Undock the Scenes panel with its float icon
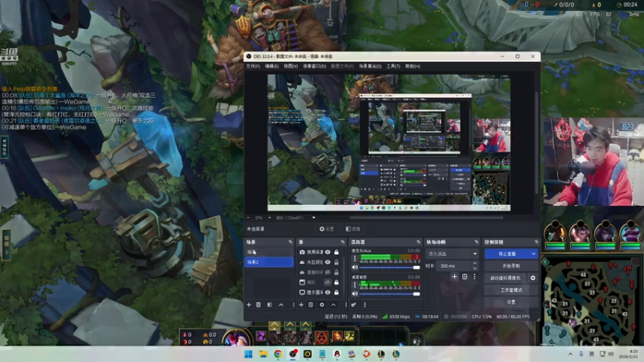The image size is (644, 362). pos(291,242)
